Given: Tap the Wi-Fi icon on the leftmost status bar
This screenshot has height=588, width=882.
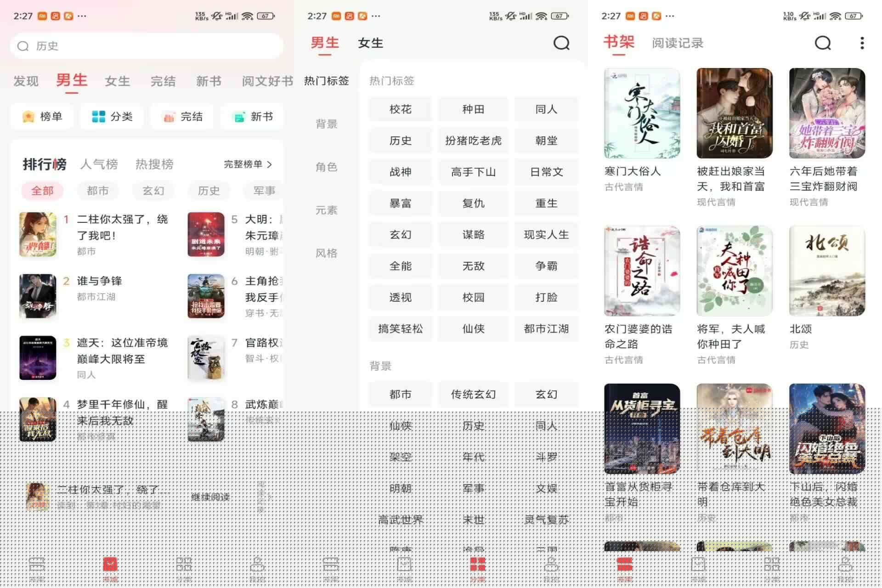Looking at the screenshot, I should pyautogui.click(x=248, y=16).
